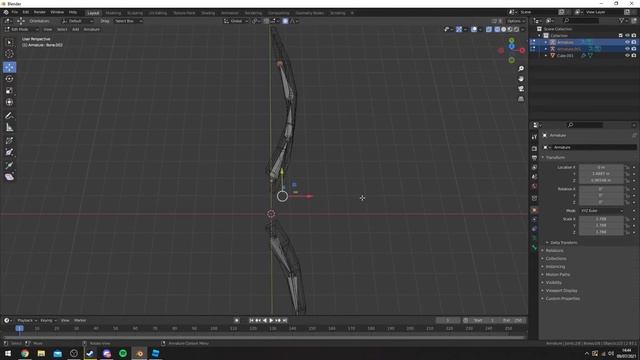Viewport: 640px width, 360px height.
Task: Select the Rotate tool in the toolbar
Action: click(x=9, y=79)
